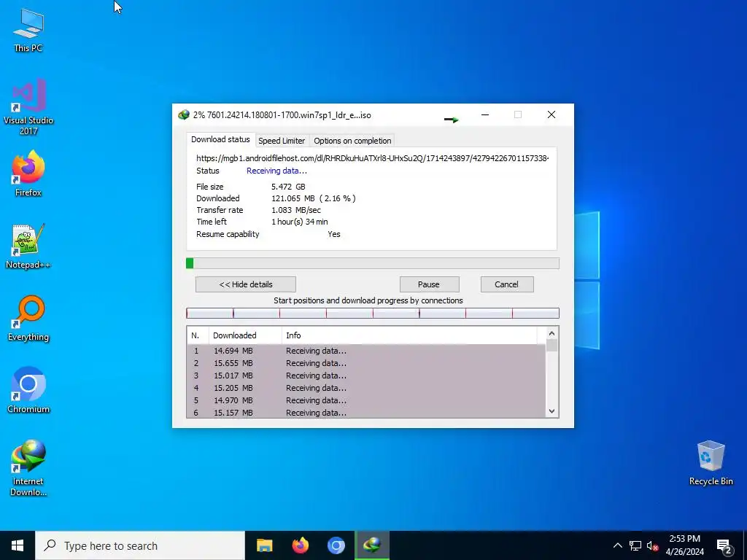Select connection row 4 with 15.205 MB
The width and height of the screenshot is (747, 560).
[366, 388]
